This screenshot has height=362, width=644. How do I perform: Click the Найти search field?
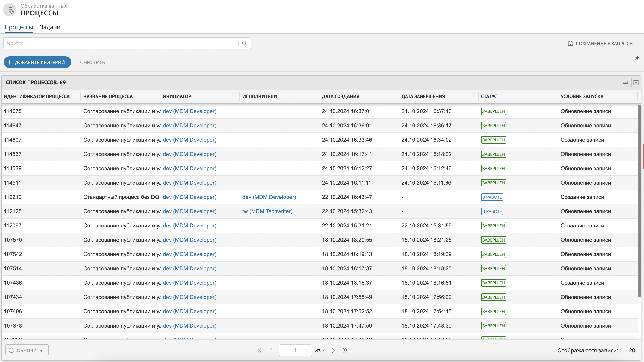click(x=121, y=43)
